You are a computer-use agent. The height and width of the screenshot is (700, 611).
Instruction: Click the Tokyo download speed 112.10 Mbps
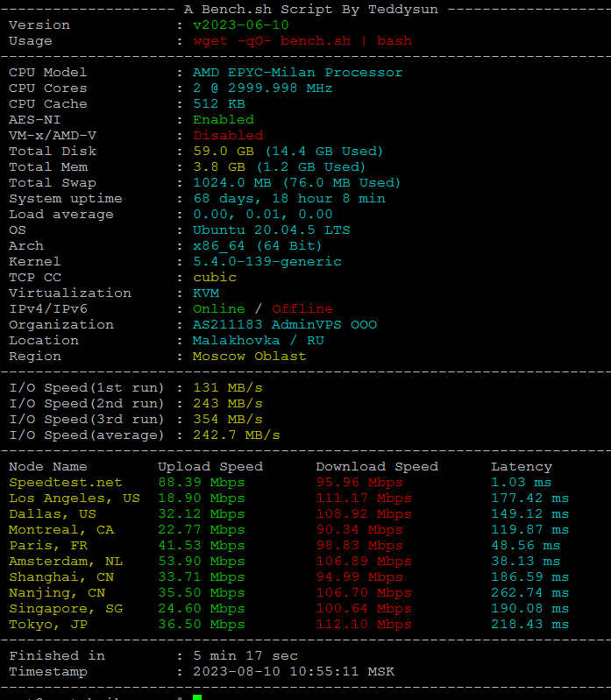click(x=364, y=625)
